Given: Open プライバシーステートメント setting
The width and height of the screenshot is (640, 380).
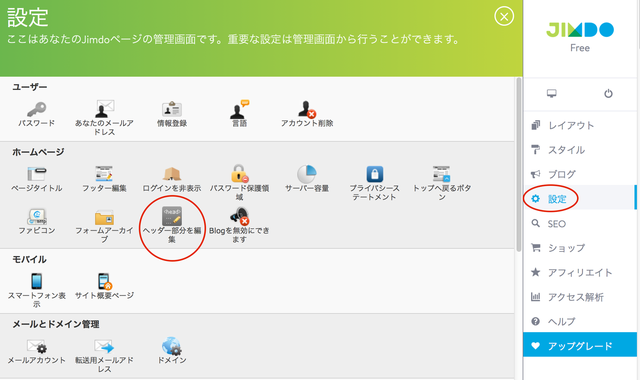Looking at the screenshot, I should [374, 183].
